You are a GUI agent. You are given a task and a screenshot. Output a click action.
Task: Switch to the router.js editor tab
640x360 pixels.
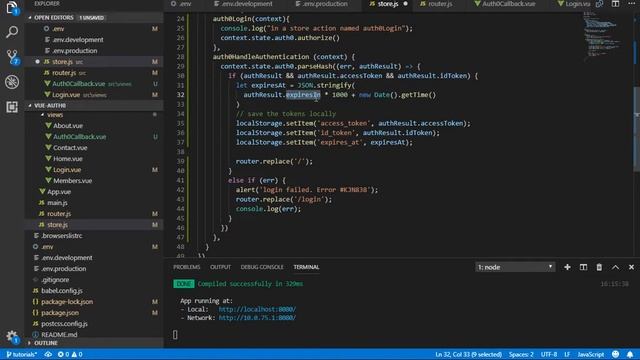tap(437, 4)
